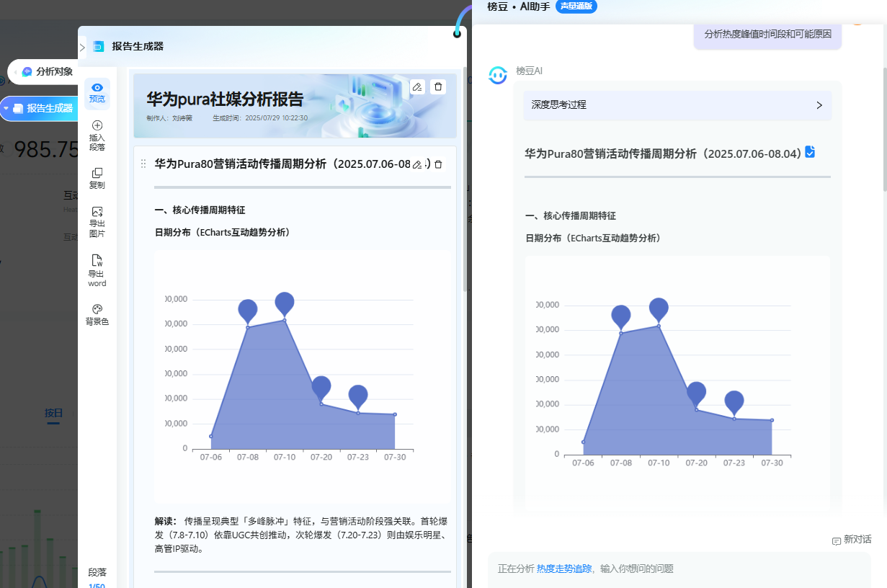Click the 解读 paragraph text in report
This screenshot has width=887, height=588.
point(303,535)
